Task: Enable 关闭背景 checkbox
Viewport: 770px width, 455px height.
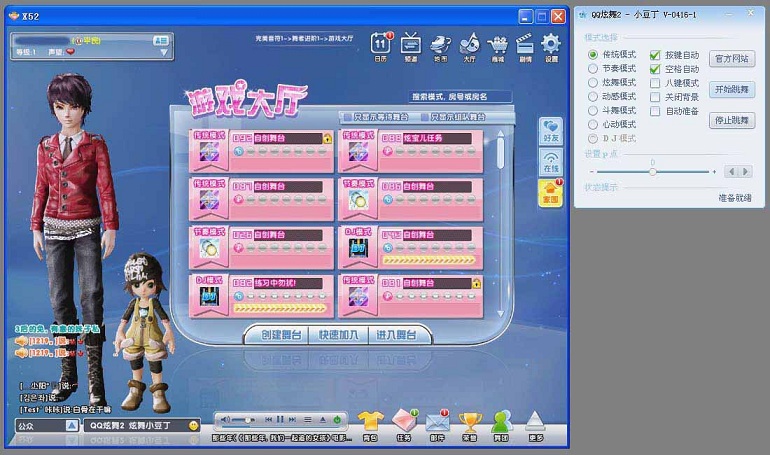Action: coord(655,97)
